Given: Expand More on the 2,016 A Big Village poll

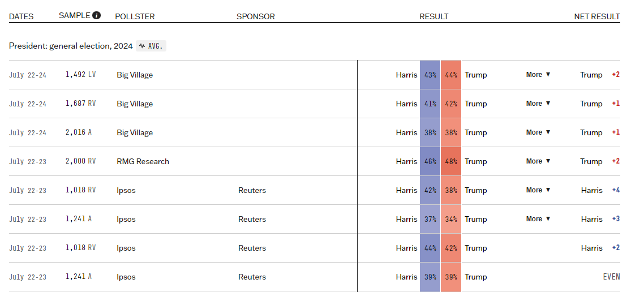Looking at the screenshot, I should click(x=538, y=132).
